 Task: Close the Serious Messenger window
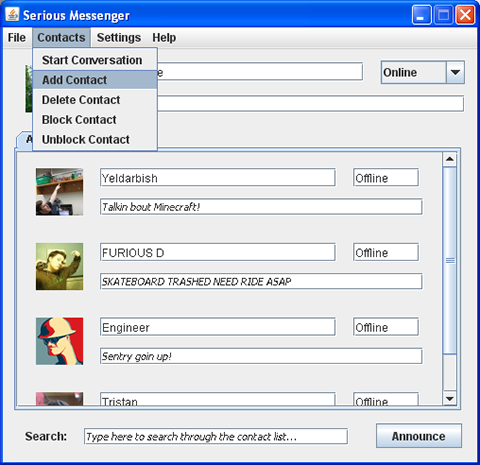[x=465, y=15]
